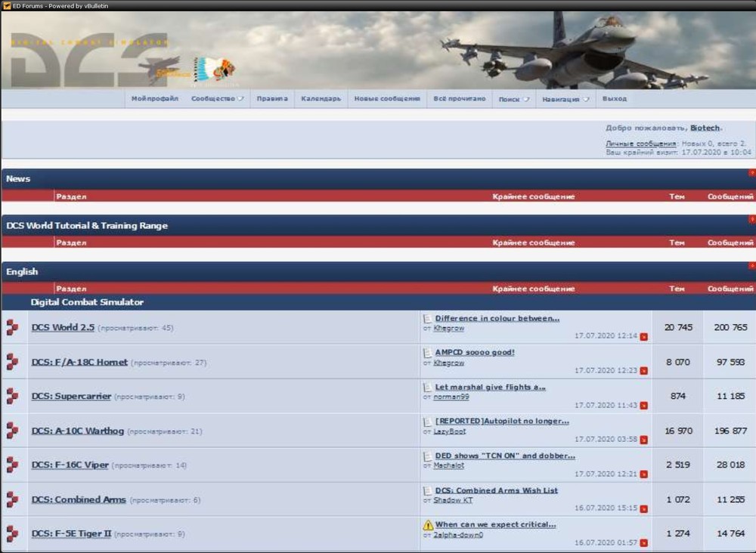
Task: Collapse the DCS World Tutorial & Training Range category
Action: click(x=752, y=219)
